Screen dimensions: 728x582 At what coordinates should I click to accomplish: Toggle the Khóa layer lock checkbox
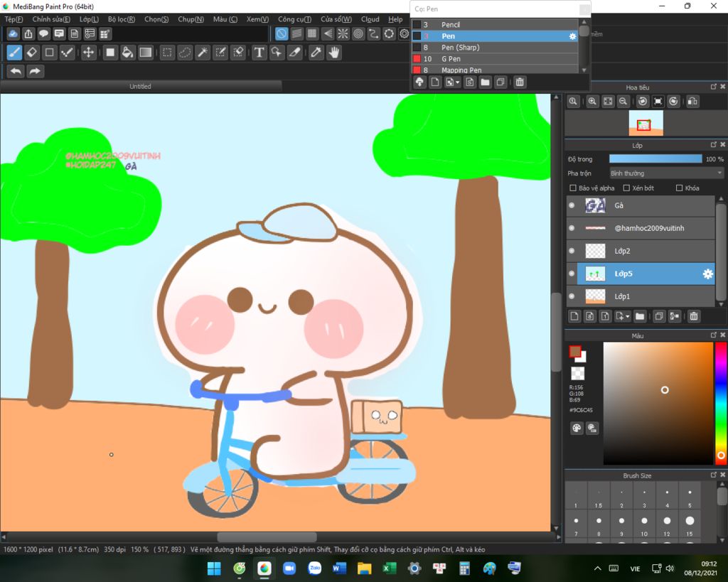tap(679, 188)
